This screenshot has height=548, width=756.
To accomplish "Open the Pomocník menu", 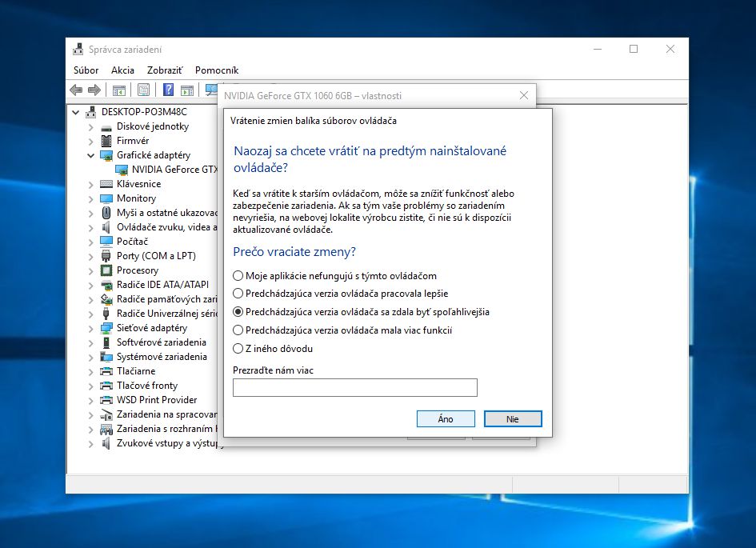I will click(x=217, y=70).
